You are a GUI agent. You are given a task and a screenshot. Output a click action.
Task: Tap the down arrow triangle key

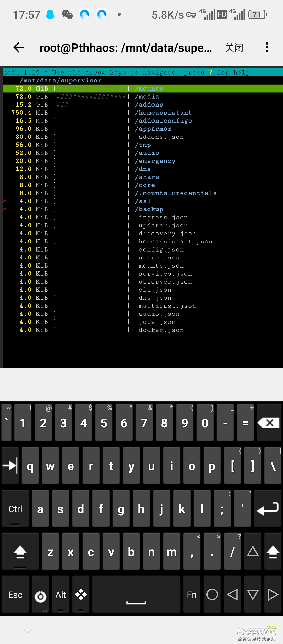click(253, 594)
